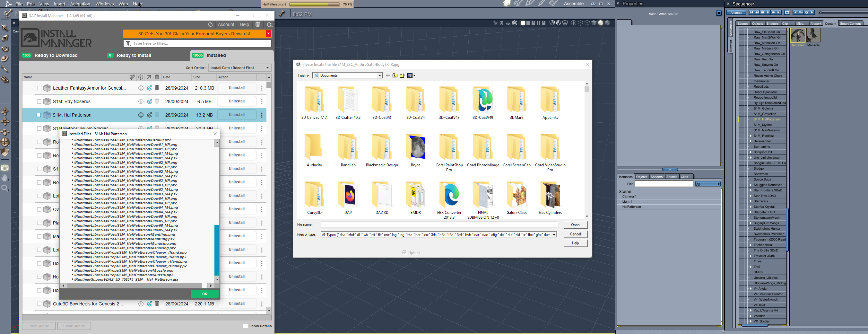Select the single-view layout icon in viewport toolbar
Image resolution: width=868 pixels, height=334 pixels.
pyautogui.click(x=523, y=23)
